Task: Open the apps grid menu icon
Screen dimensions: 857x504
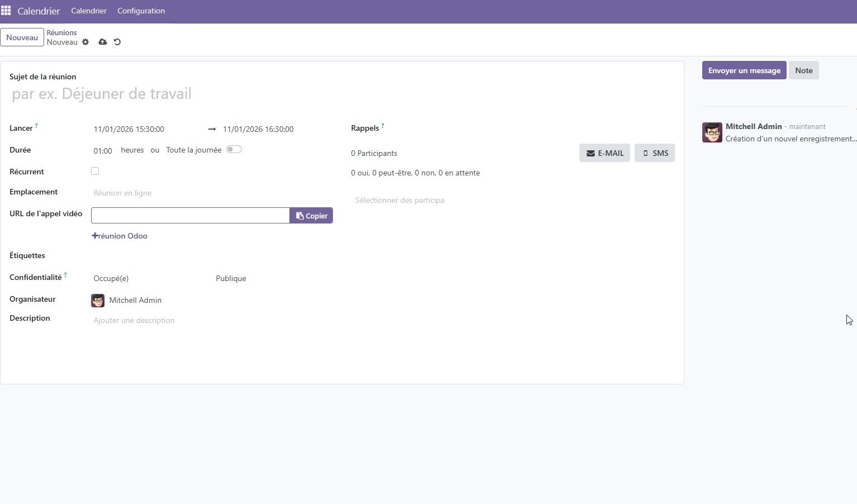Action: [x=6, y=11]
